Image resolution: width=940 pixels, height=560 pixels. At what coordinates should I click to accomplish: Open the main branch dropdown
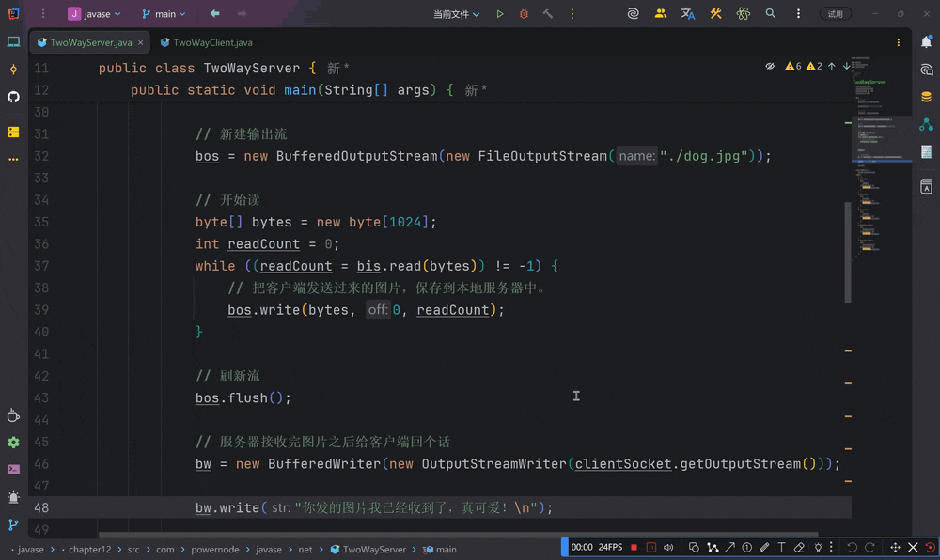[x=164, y=14]
